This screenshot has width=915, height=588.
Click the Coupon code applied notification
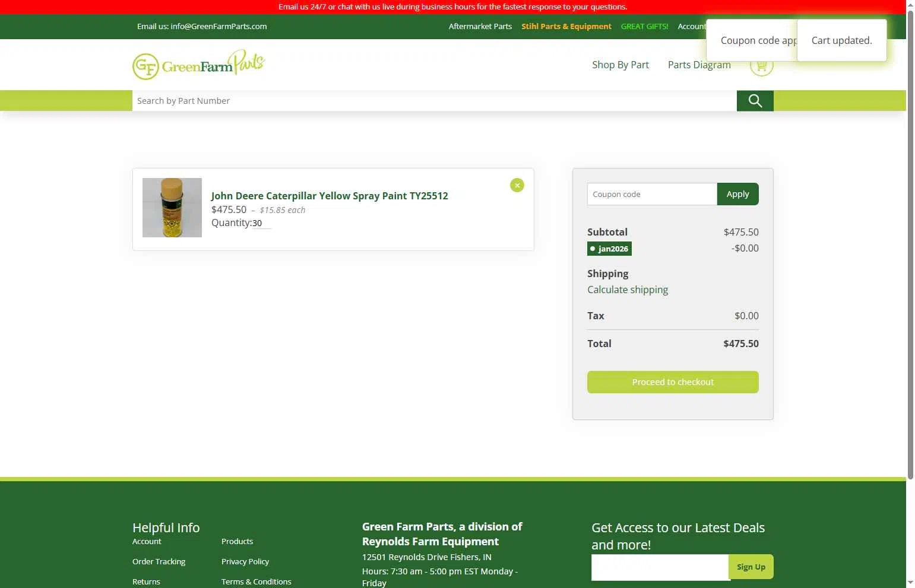[x=752, y=40]
